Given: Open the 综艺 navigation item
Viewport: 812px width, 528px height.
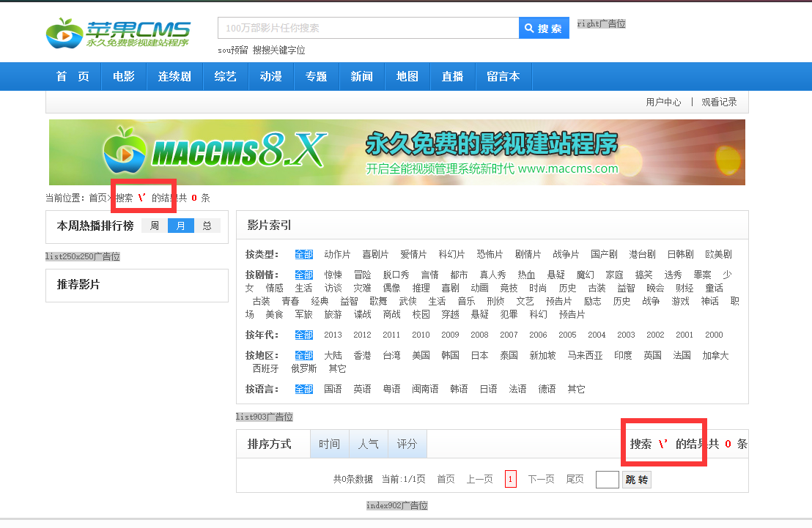Looking at the screenshot, I should 225,77.
